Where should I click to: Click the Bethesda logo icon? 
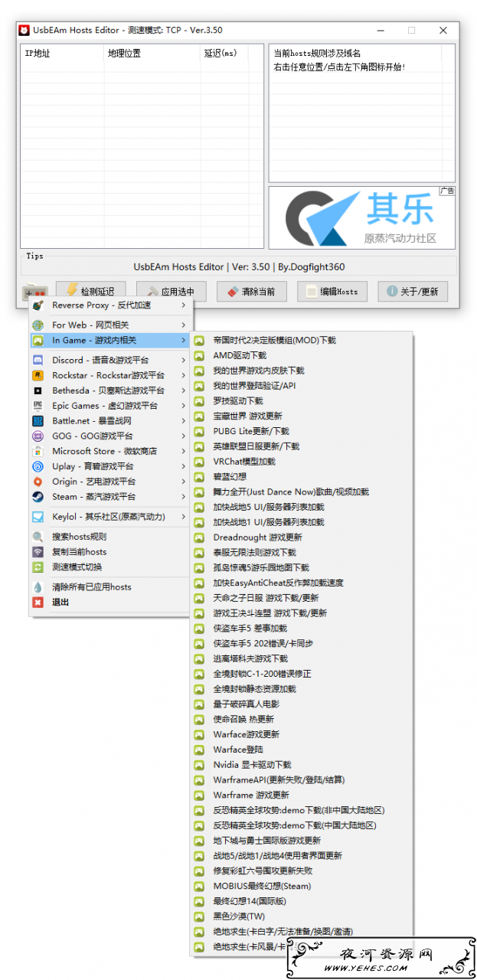(x=38, y=390)
